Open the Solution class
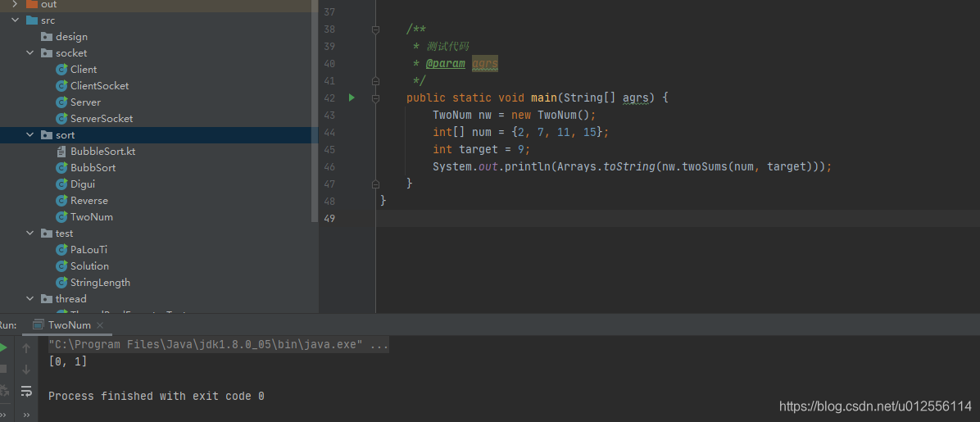 83,265
